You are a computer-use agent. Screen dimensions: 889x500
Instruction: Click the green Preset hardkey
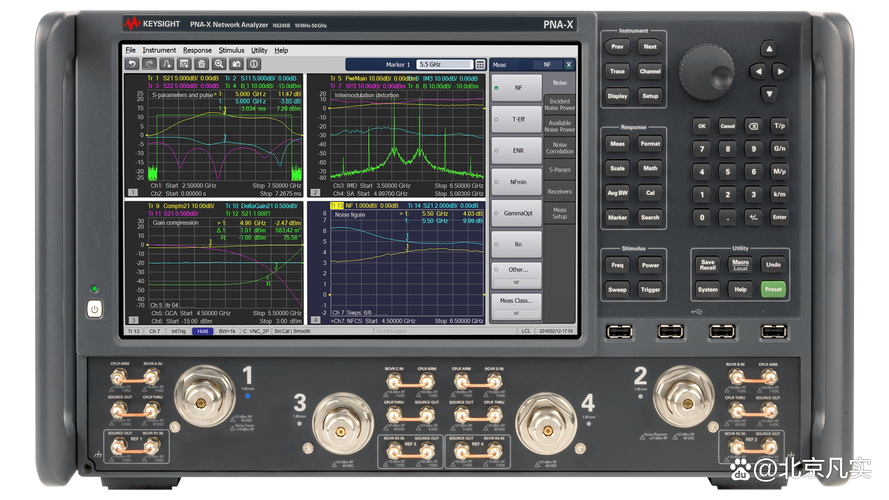pos(773,289)
